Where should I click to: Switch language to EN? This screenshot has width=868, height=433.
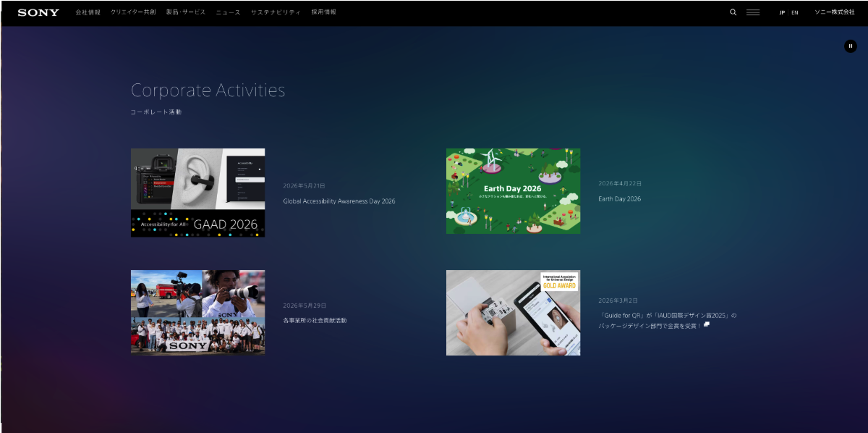pyautogui.click(x=795, y=12)
